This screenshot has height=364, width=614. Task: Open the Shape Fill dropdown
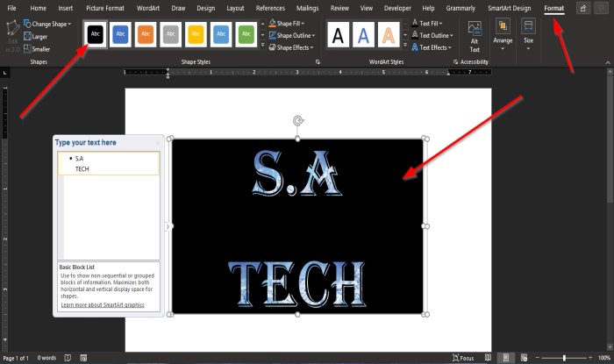[x=290, y=24]
